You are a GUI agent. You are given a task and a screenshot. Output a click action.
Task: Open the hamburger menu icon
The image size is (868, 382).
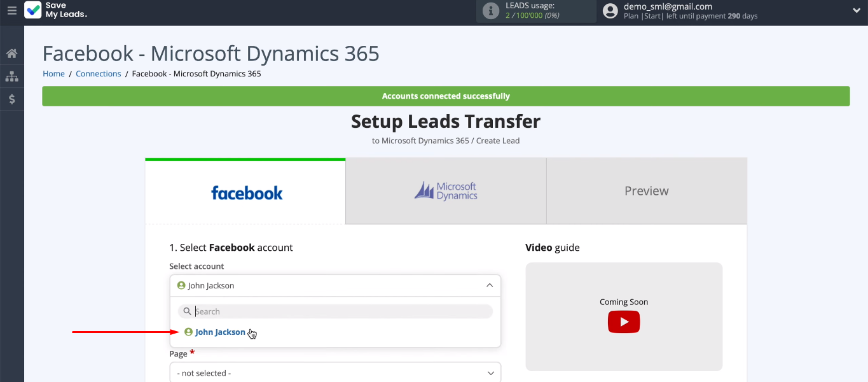pos(11,11)
